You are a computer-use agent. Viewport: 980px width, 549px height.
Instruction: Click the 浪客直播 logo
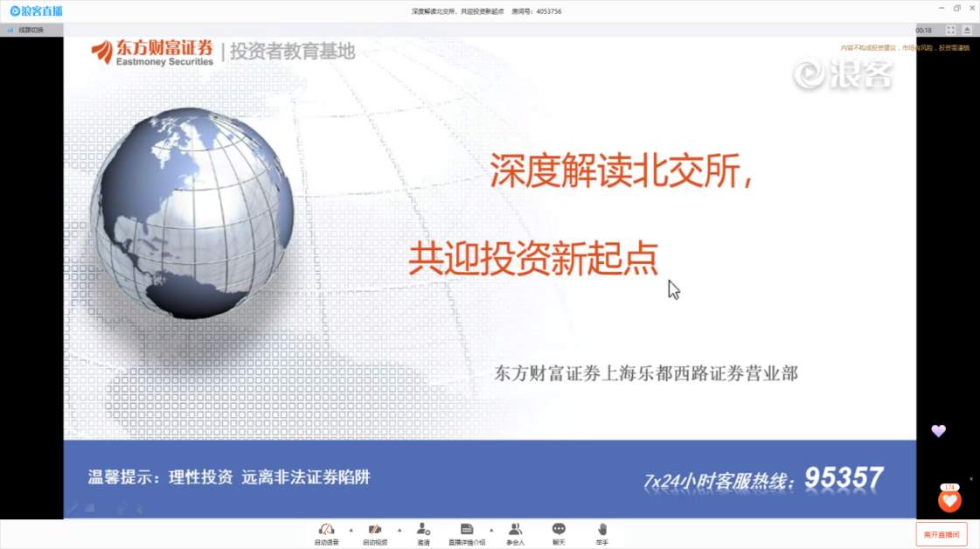(x=36, y=11)
